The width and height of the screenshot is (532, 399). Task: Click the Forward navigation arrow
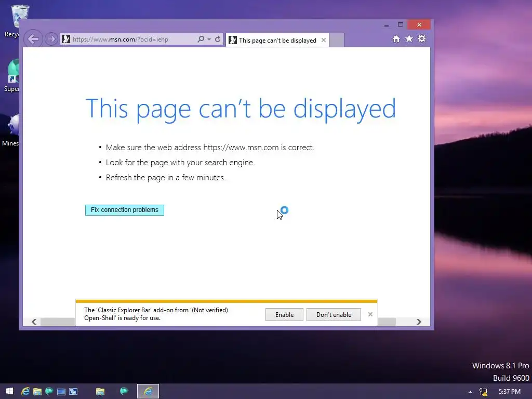coord(51,39)
